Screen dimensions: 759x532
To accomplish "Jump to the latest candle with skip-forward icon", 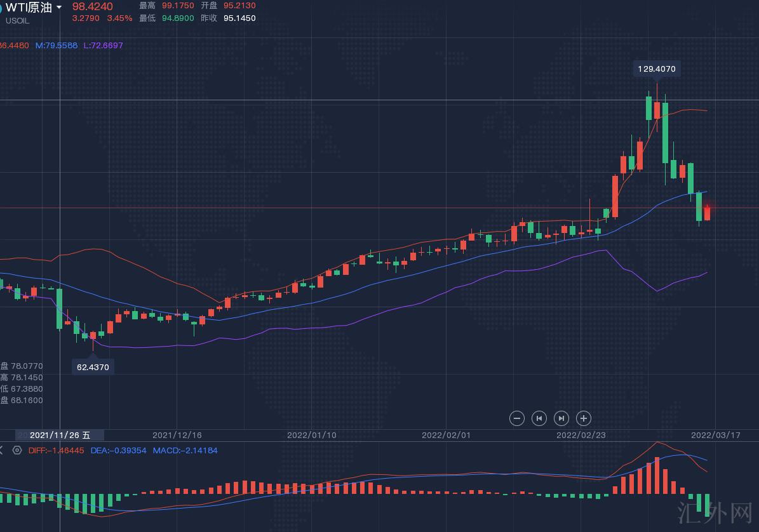I will point(561,418).
